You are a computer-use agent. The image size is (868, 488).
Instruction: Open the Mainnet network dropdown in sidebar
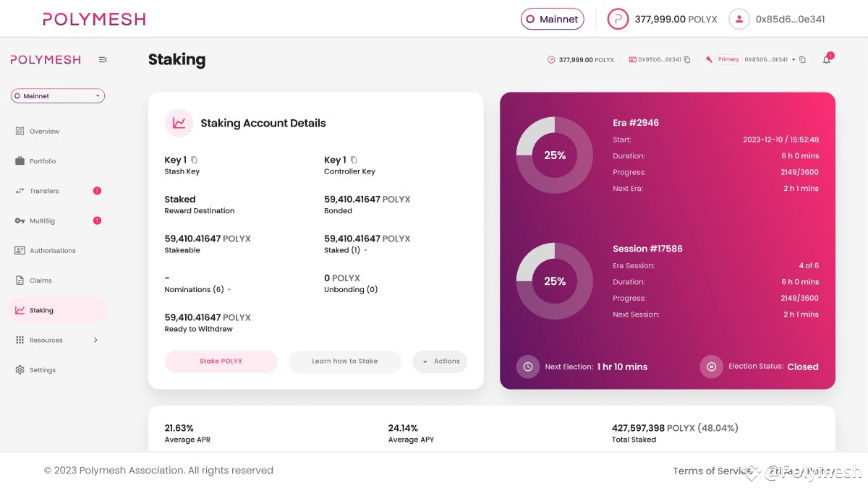(x=58, y=95)
